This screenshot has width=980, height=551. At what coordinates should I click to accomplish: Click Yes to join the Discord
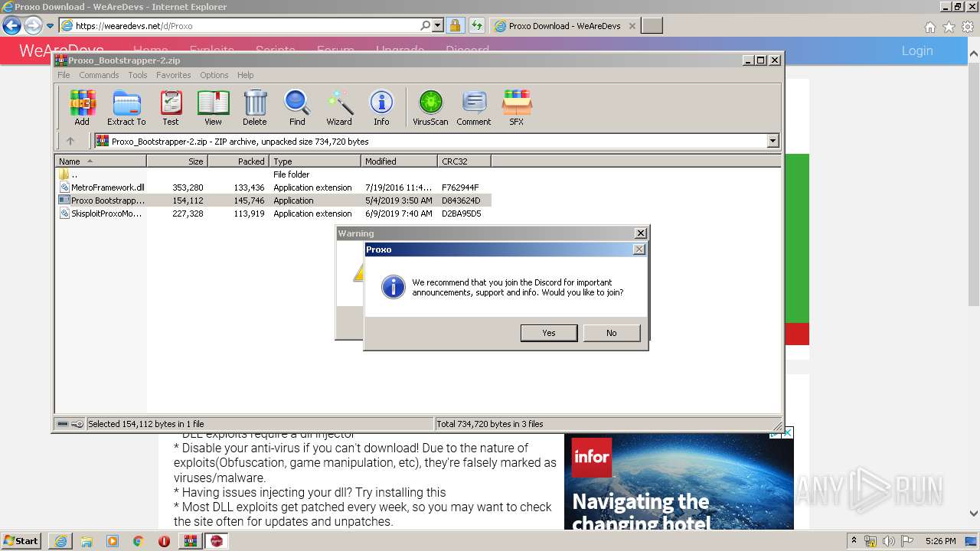tap(549, 333)
